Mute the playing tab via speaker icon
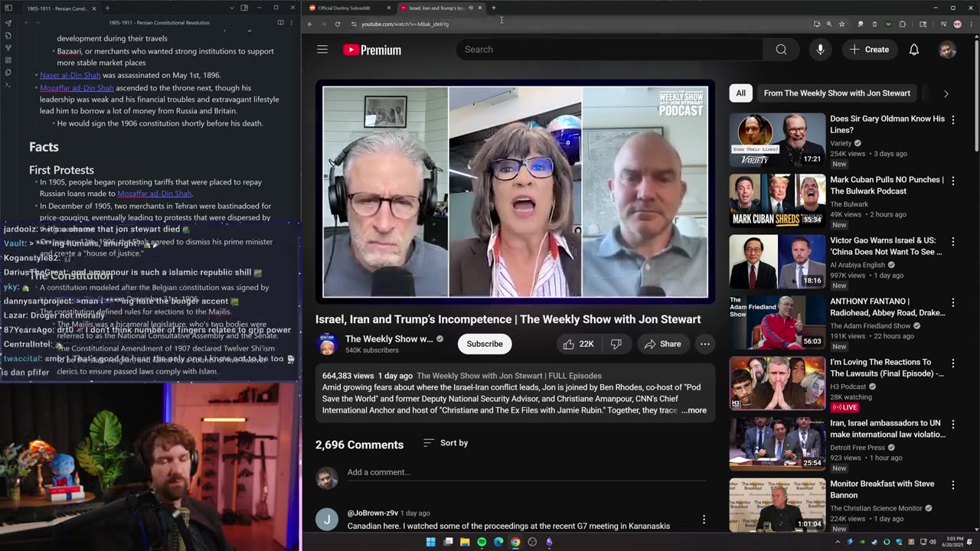The height and width of the screenshot is (551, 980). [x=470, y=8]
